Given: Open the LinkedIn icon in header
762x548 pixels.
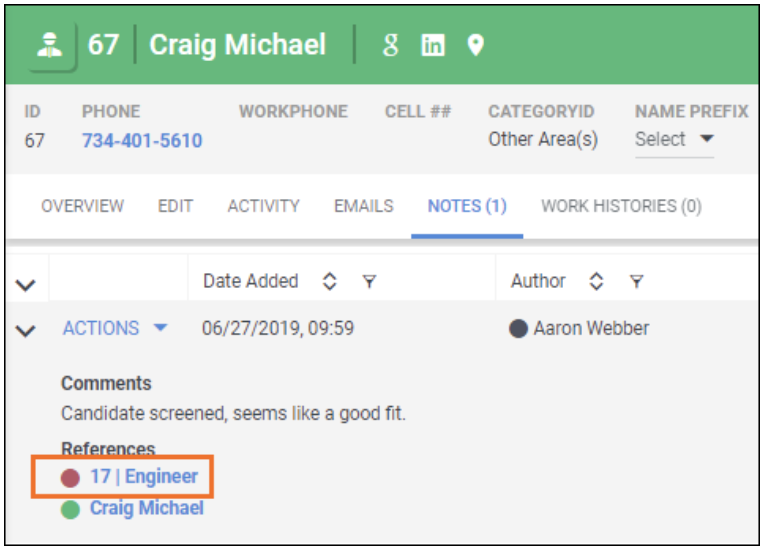Looking at the screenshot, I should [x=432, y=46].
